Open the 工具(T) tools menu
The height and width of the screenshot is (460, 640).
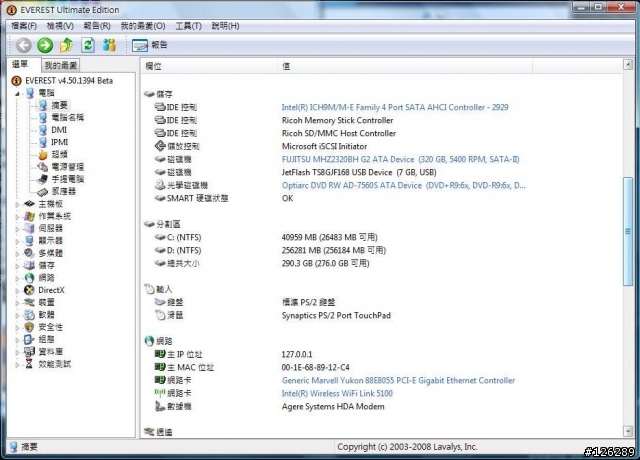(x=188, y=26)
